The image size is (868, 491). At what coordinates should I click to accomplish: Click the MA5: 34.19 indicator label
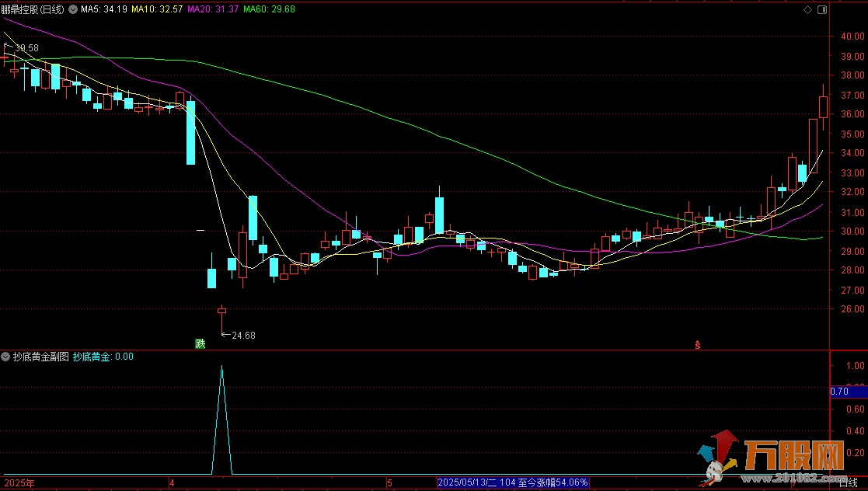click(x=103, y=9)
